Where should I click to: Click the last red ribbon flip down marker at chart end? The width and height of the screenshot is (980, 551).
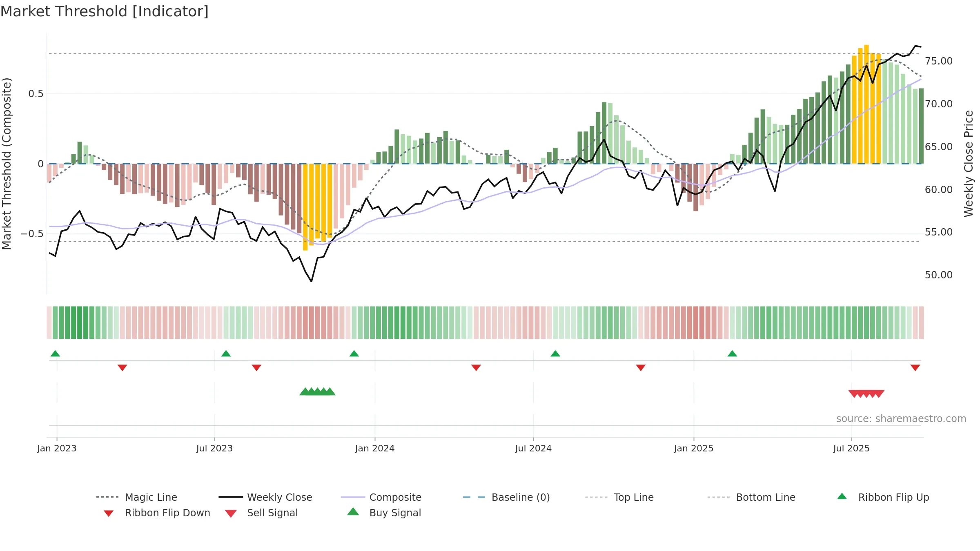(915, 368)
